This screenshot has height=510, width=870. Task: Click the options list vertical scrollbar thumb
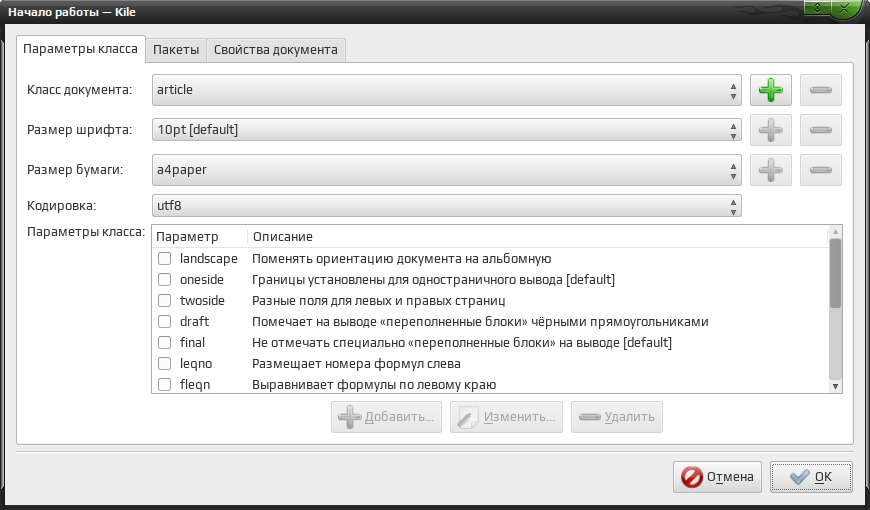pyautogui.click(x=836, y=273)
